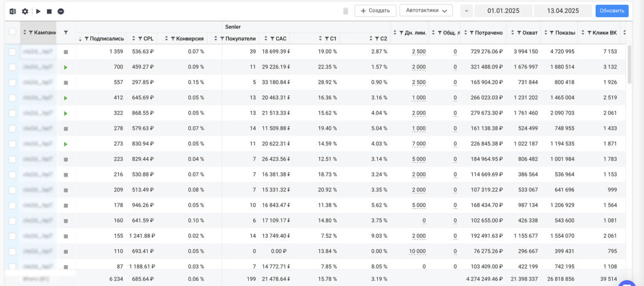Open settings with the gear icon
Image resolution: width=644 pixels, height=286 pixels.
pos(25,11)
